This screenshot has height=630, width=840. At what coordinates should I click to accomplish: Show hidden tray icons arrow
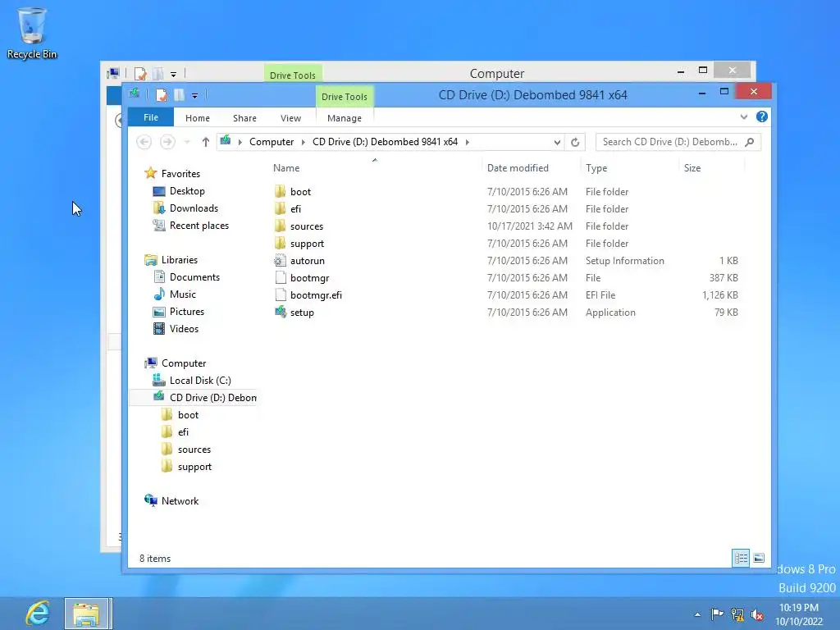click(697, 614)
